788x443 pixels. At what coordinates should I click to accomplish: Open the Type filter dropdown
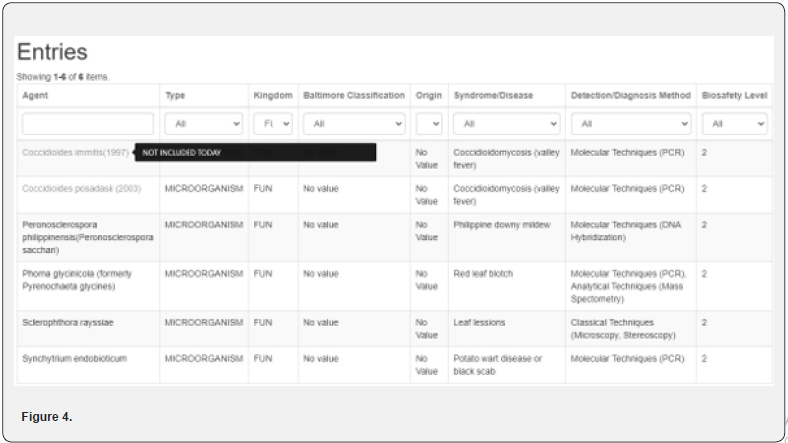pyautogui.click(x=203, y=124)
